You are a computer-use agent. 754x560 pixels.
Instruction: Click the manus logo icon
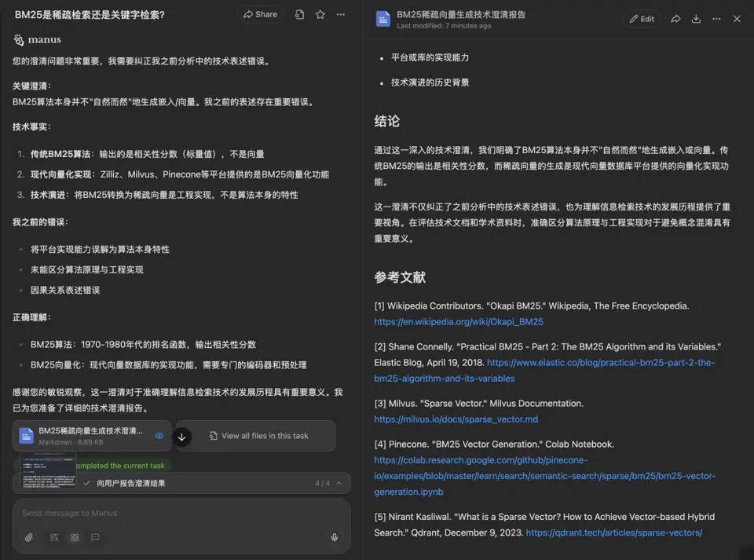(x=19, y=40)
